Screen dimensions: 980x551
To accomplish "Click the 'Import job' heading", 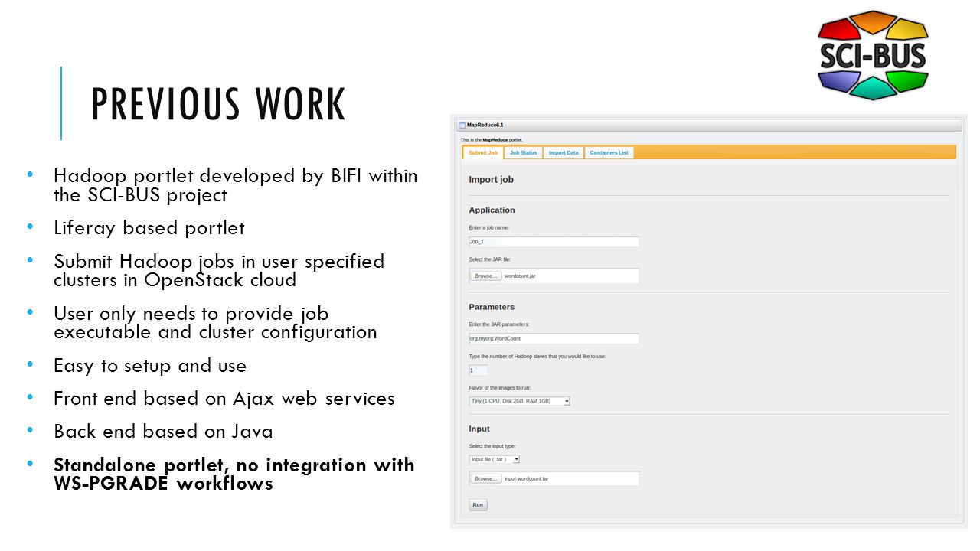I will [x=491, y=180].
